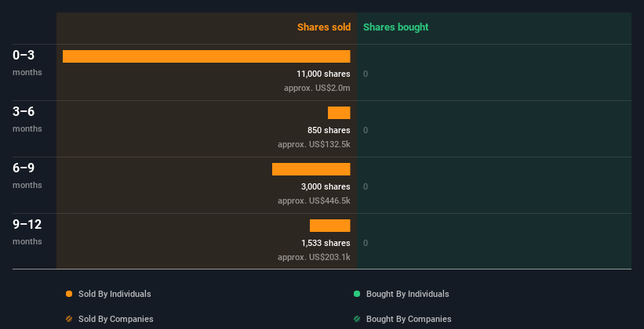Toggle the Sold By Individuals legend label
Screen dimensions: 644x329
pos(115,294)
